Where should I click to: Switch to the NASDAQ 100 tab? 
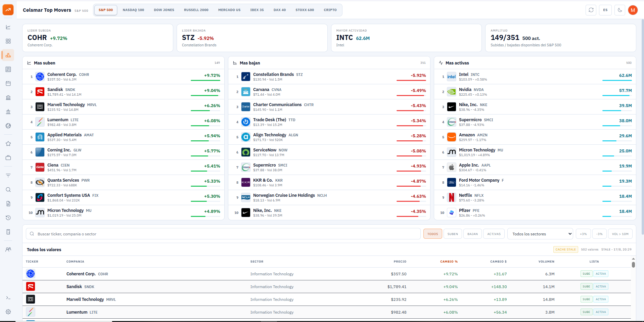pyautogui.click(x=133, y=10)
